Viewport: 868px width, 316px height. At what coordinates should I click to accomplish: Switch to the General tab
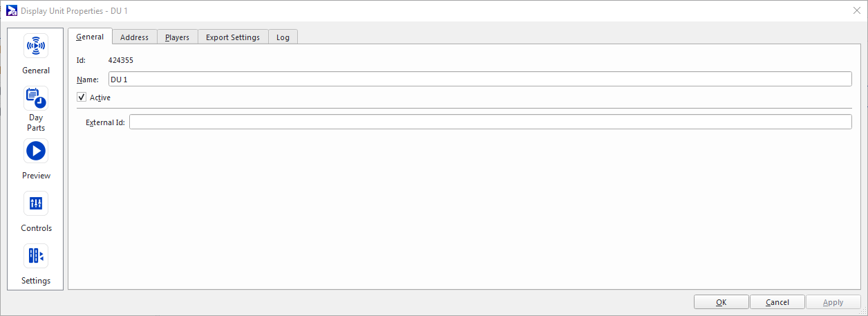coord(90,37)
